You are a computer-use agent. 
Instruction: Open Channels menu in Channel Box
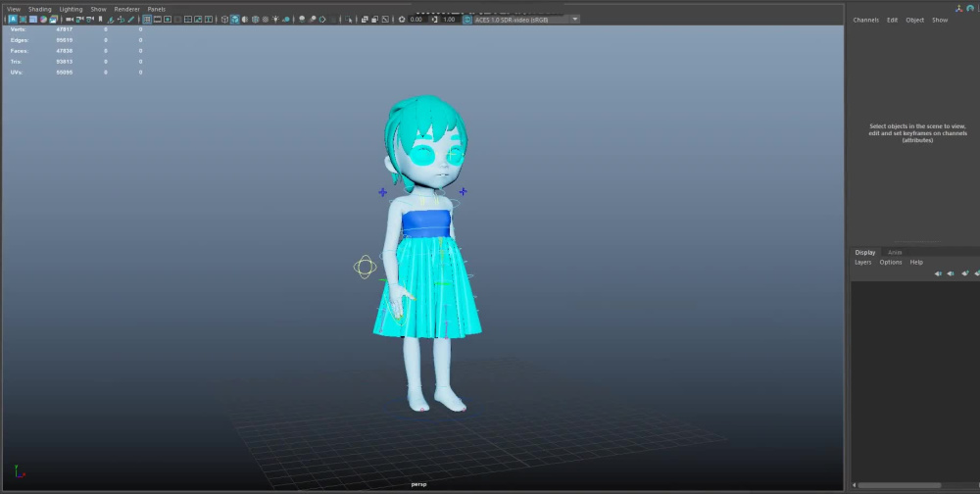coord(865,20)
